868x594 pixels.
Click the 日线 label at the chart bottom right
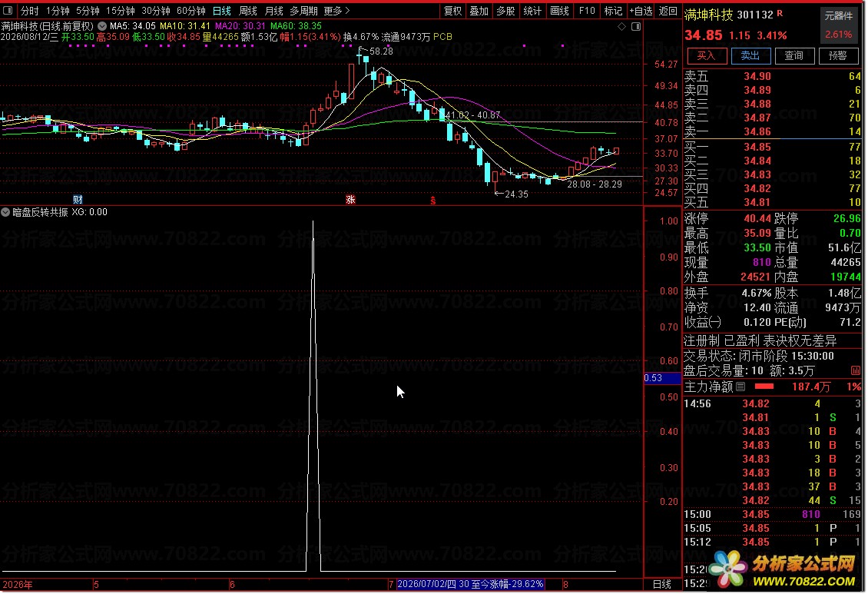pos(662,585)
